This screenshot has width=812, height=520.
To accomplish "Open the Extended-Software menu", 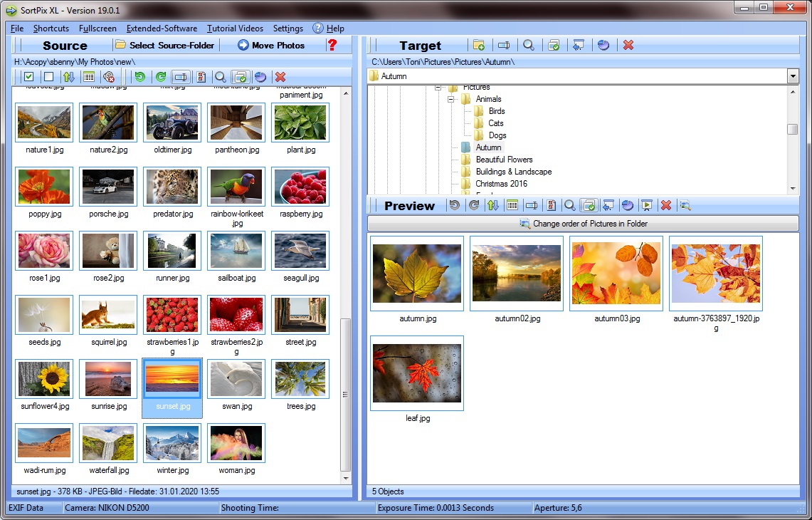I will (x=162, y=28).
